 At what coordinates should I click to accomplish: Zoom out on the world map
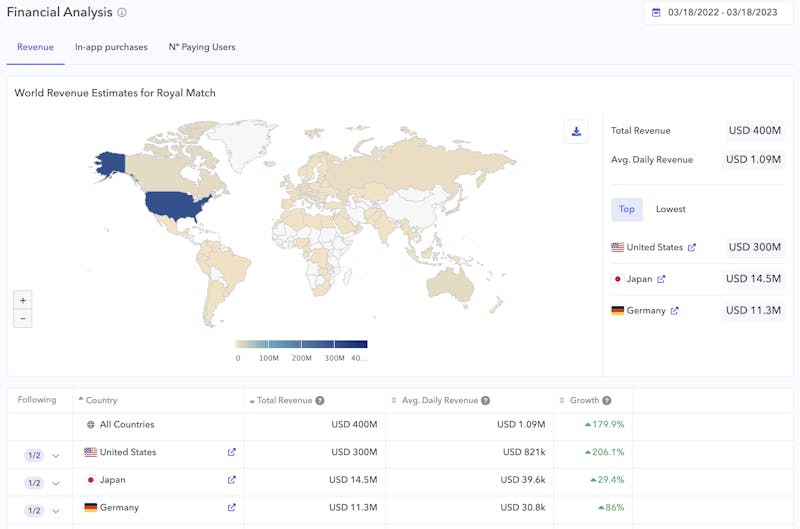[x=23, y=318]
